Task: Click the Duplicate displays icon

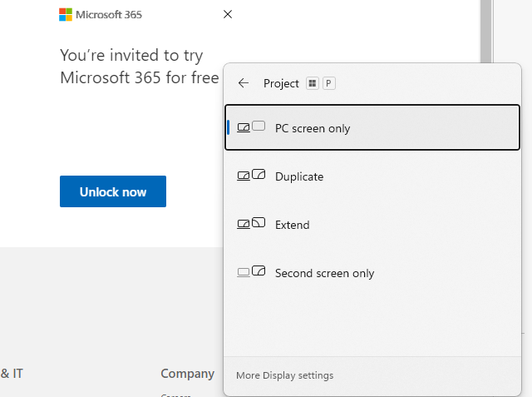Action: (x=251, y=176)
